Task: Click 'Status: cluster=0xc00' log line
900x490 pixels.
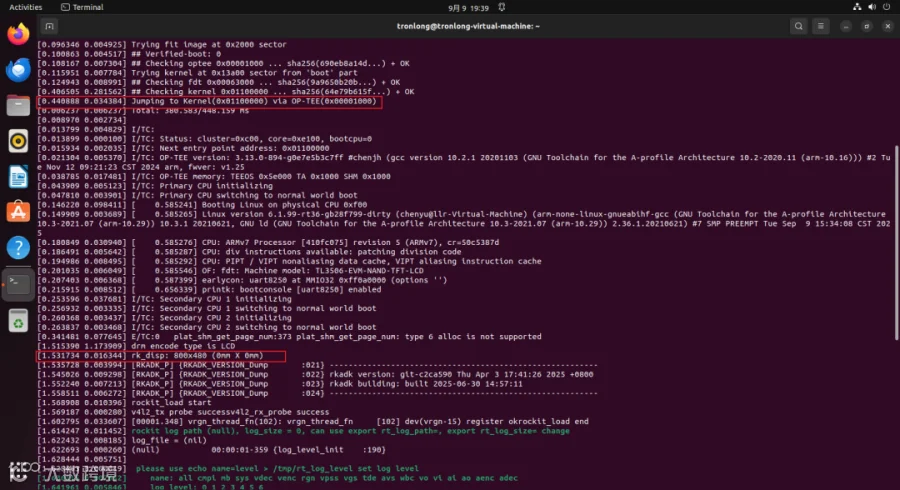Action: point(205,139)
